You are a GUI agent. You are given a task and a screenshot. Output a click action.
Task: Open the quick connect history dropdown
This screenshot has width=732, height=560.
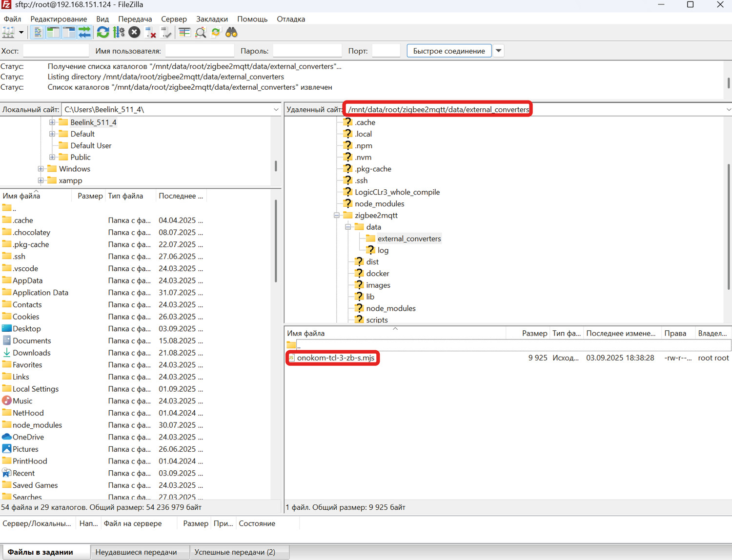point(498,51)
